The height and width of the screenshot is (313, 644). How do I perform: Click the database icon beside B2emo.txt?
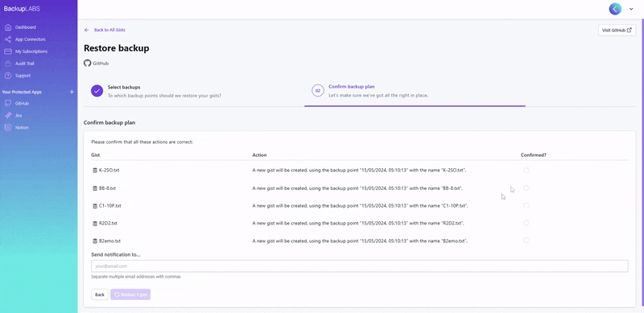tap(95, 241)
